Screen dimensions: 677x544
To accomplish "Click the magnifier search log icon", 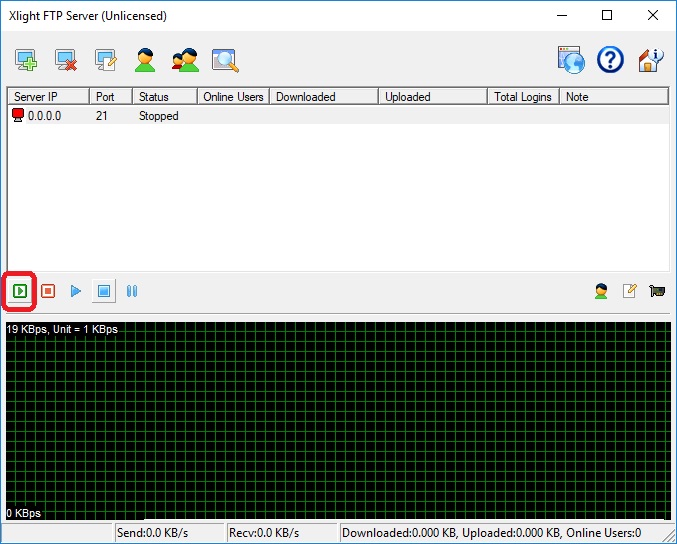I will pyautogui.click(x=225, y=60).
